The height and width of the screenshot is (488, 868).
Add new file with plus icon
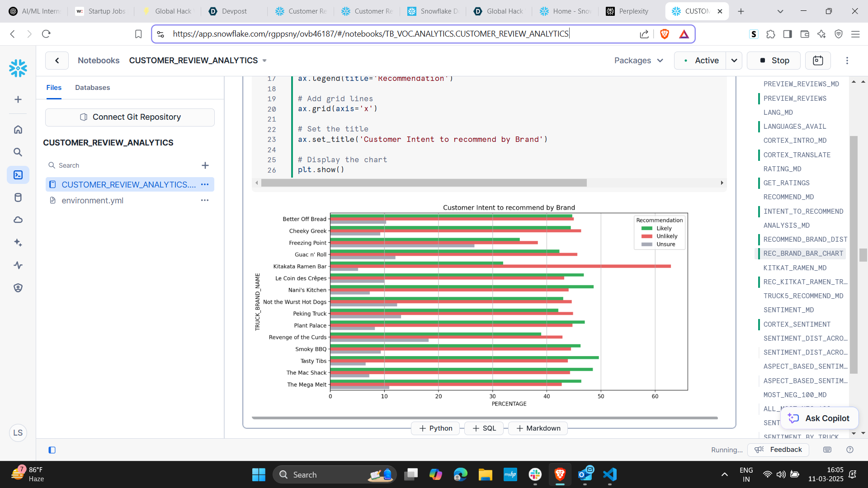(x=205, y=165)
